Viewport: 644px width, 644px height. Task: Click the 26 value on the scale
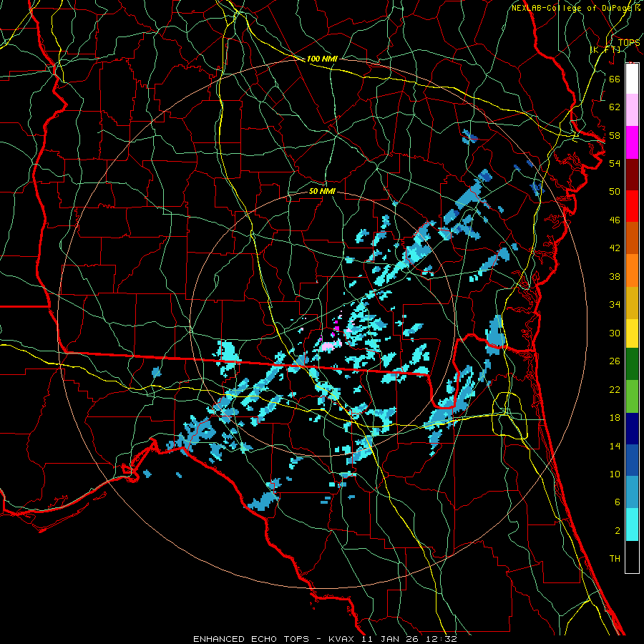[615, 361]
